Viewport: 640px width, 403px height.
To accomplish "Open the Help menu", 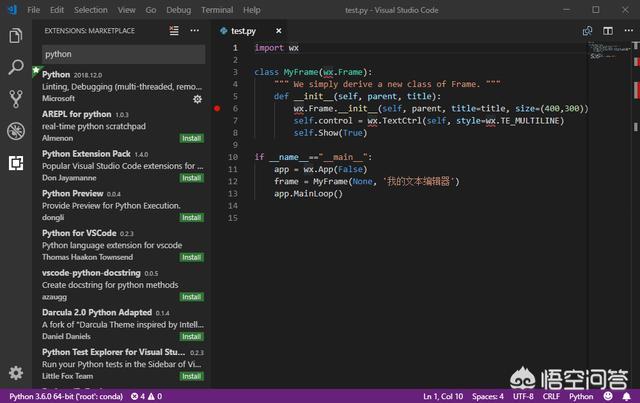I will click(x=251, y=10).
